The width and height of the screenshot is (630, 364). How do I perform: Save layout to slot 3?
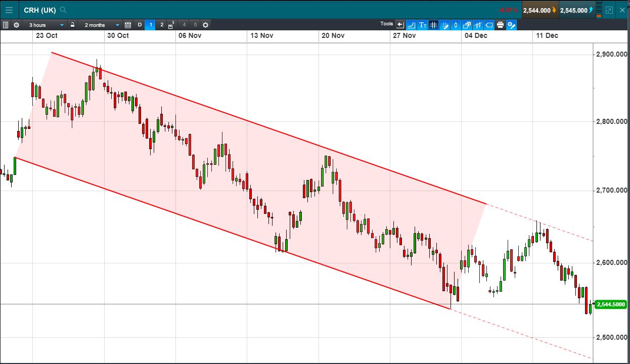click(x=172, y=25)
